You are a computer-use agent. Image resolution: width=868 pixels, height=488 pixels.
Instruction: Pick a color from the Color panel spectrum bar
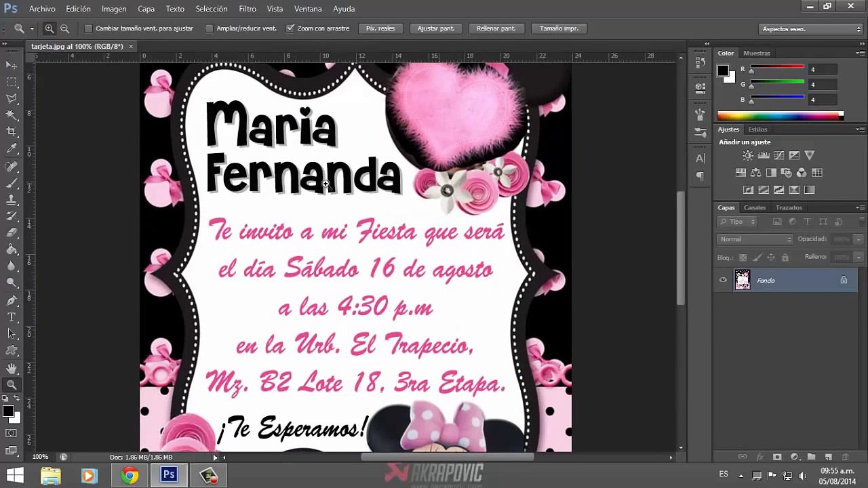click(x=780, y=116)
